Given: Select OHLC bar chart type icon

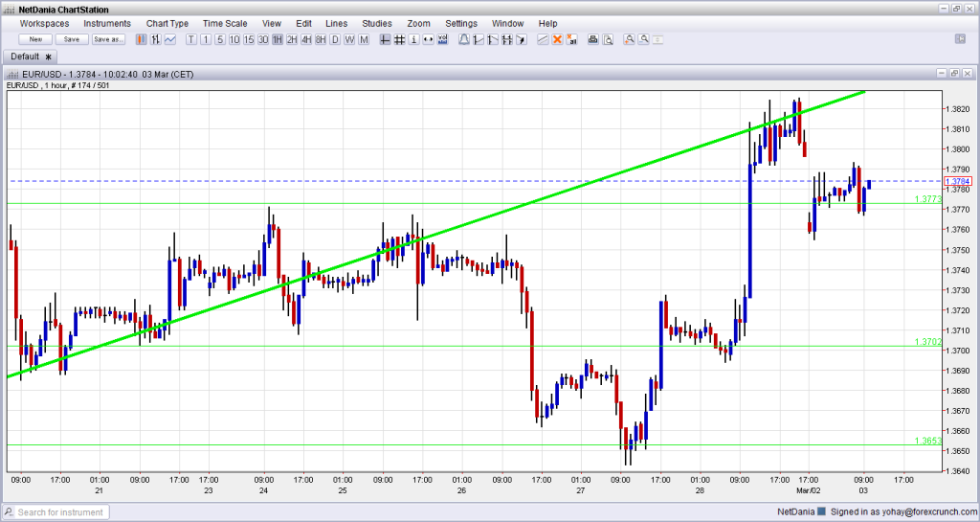Looking at the screenshot, I should pos(156,39).
